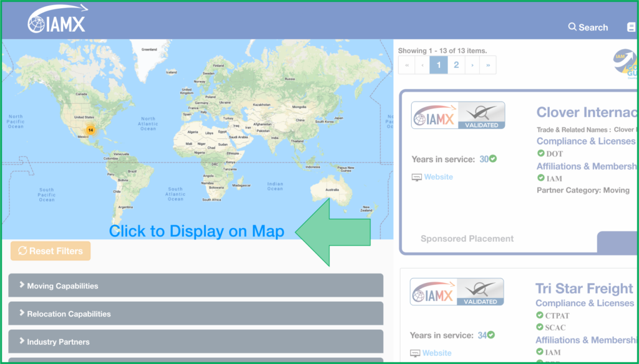
Task: Click the Tri Star Freight company title
Action: 584,288
